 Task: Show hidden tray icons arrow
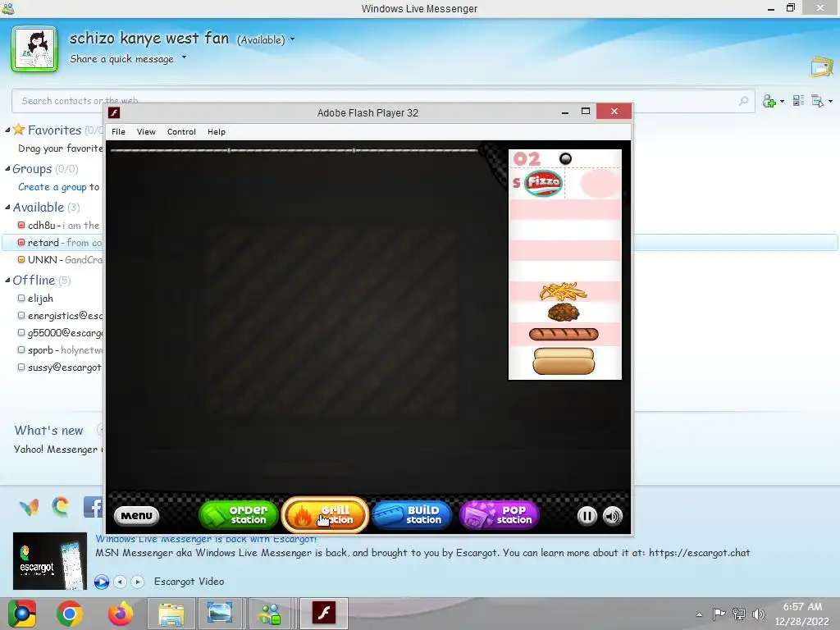click(699, 614)
